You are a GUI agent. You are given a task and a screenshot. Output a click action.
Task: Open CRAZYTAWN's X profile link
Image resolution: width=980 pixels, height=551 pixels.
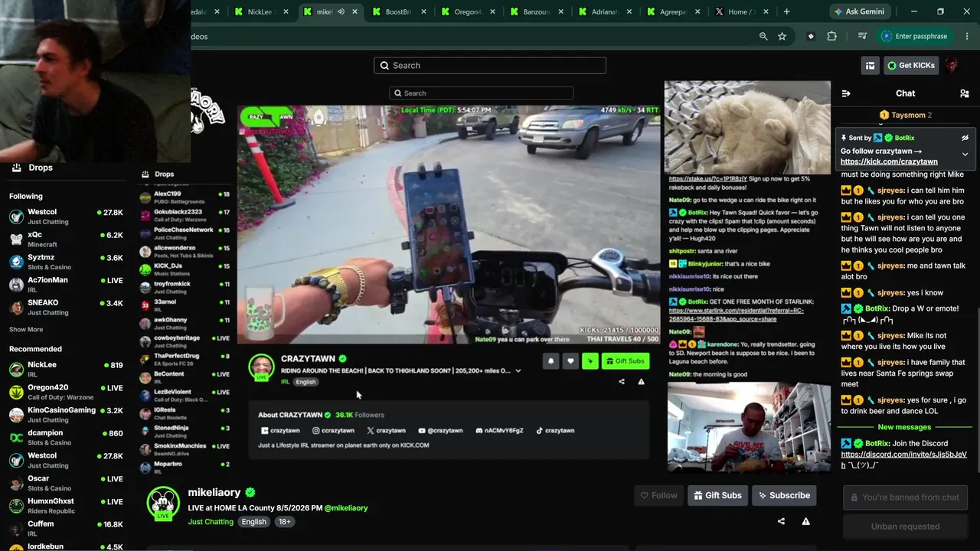click(386, 431)
